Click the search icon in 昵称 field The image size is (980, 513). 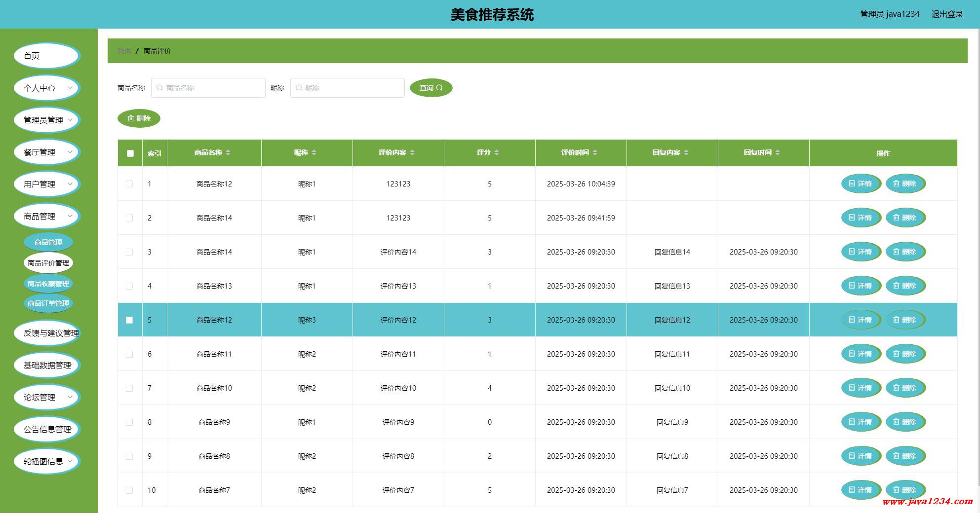pyautogui.click(x=299, y=88)
